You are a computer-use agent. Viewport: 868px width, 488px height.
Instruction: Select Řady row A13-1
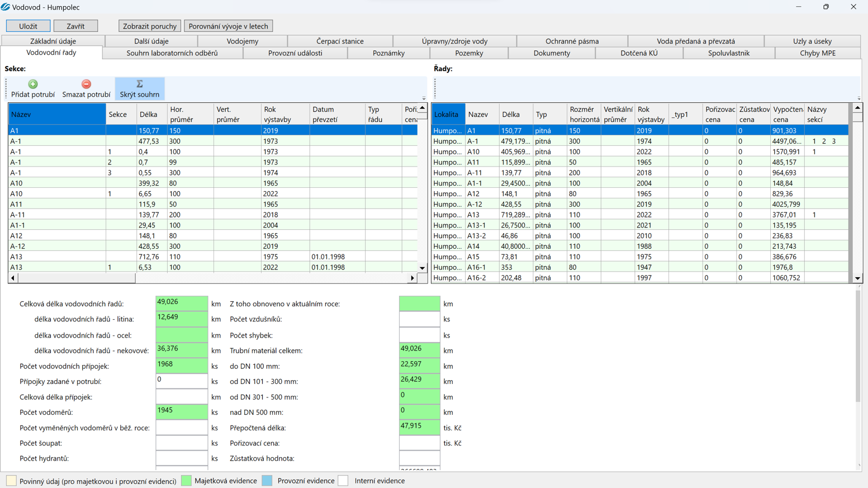[x=640, y=225]
